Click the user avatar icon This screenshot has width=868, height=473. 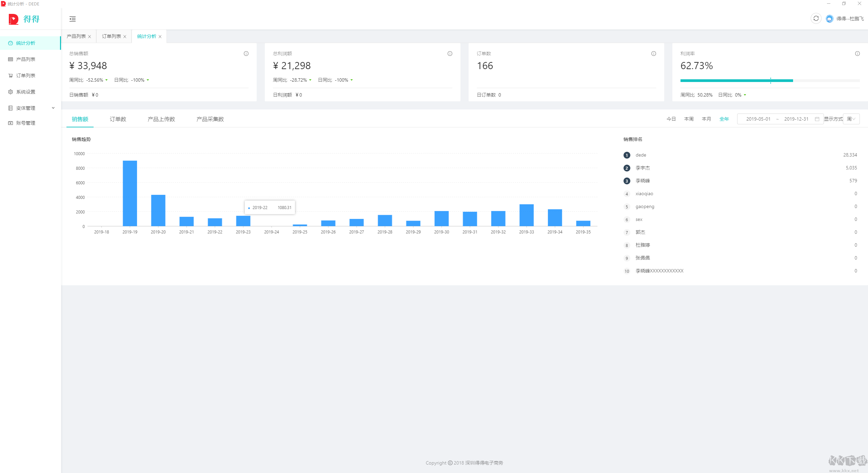tap(829, 19)
